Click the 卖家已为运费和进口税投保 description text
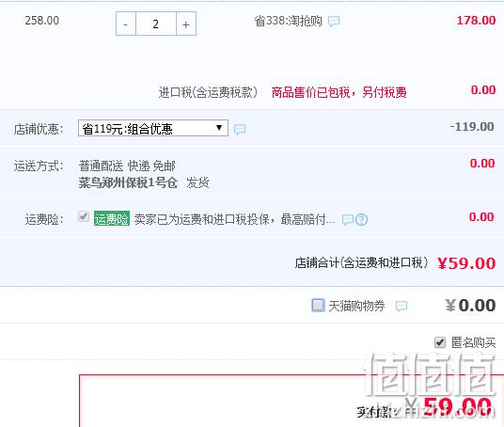The height and width of the screenshot is (427, 504). point(234,219)
